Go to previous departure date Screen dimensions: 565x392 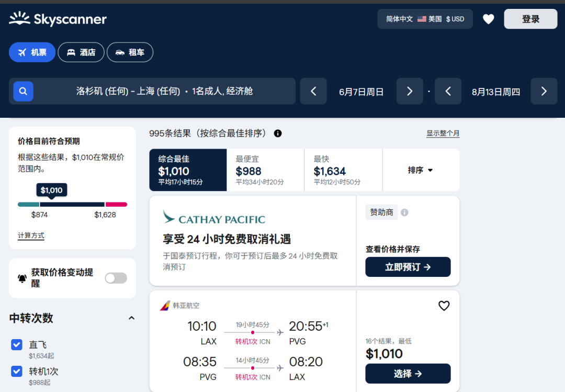tap(313, 92)
